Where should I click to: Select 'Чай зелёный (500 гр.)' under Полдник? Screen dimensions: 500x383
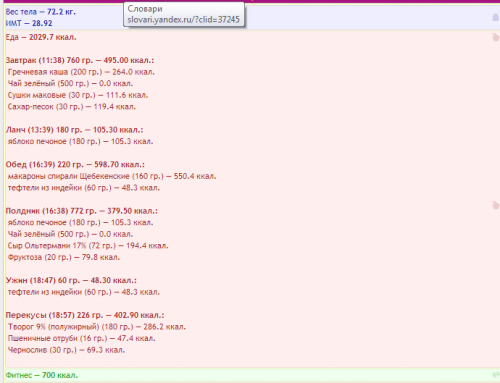(x=70, y=234)
